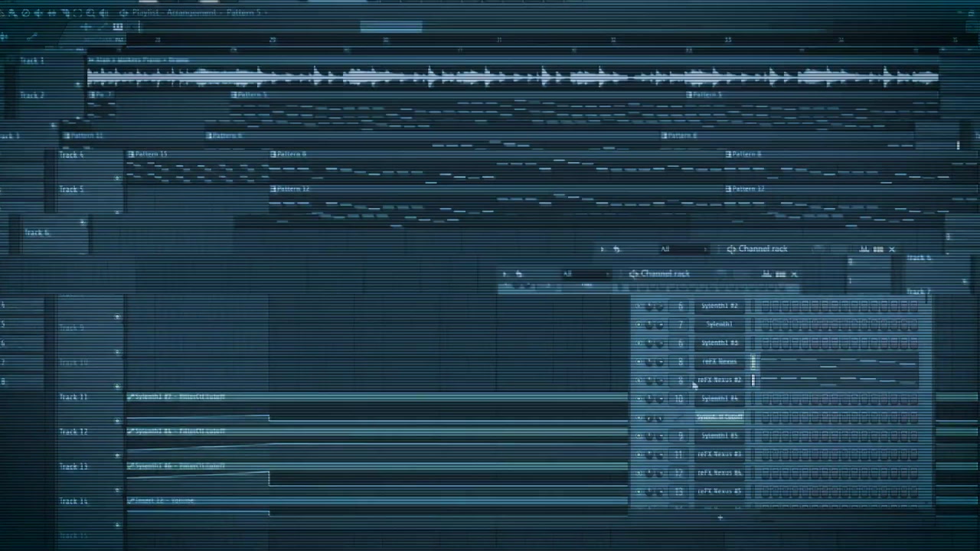Click channel number 13 beside reFX Nexus #5
This screenshot has width=980, height=551.
[x=680, y=491]
